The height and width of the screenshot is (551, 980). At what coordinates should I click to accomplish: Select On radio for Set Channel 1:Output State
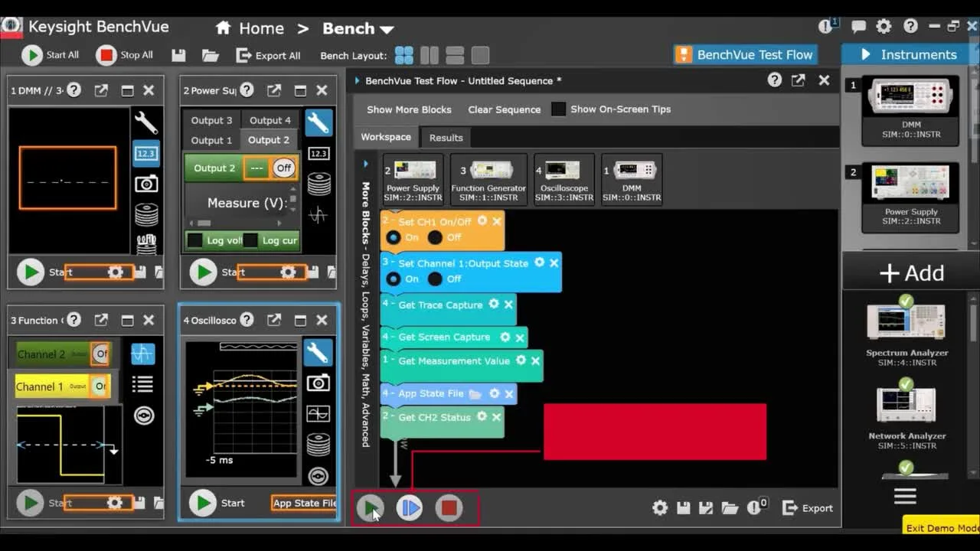[394, 279]
